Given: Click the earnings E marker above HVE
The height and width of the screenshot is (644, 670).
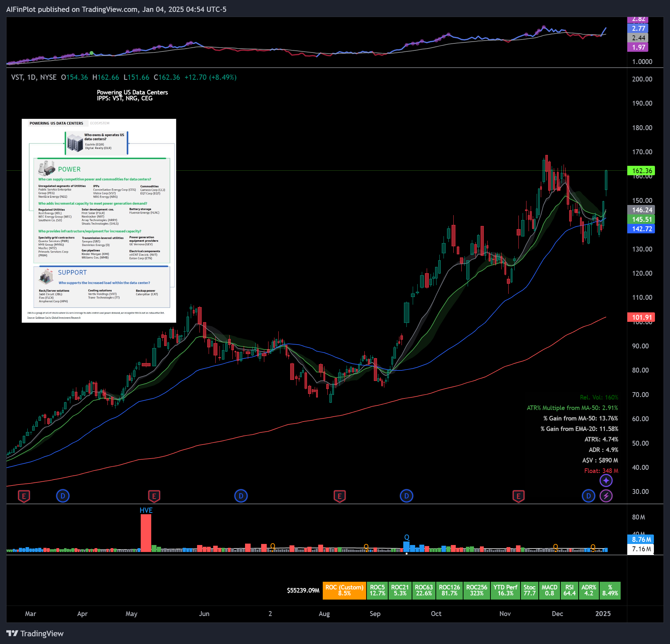Looking at the screenshot, I should click(154, 496).
